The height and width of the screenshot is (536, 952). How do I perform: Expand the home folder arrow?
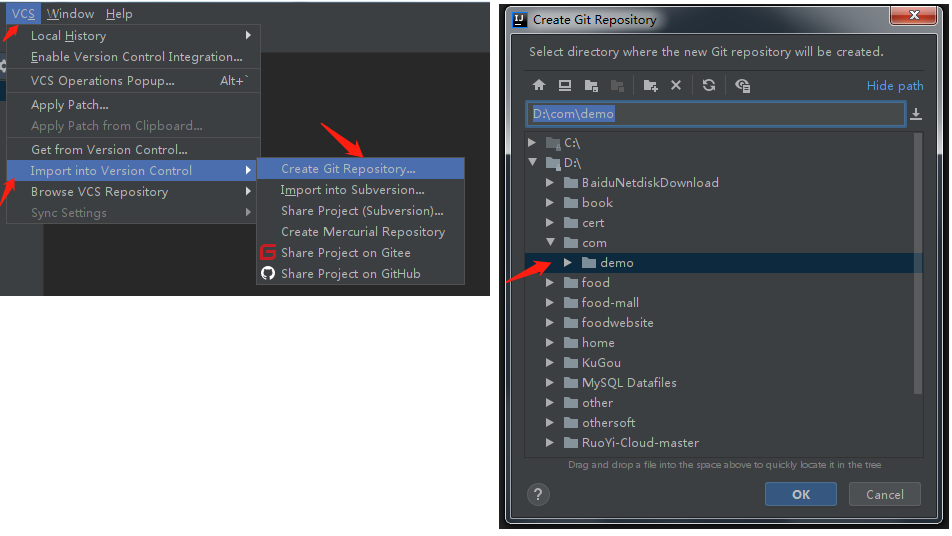[x=549, y=342]
